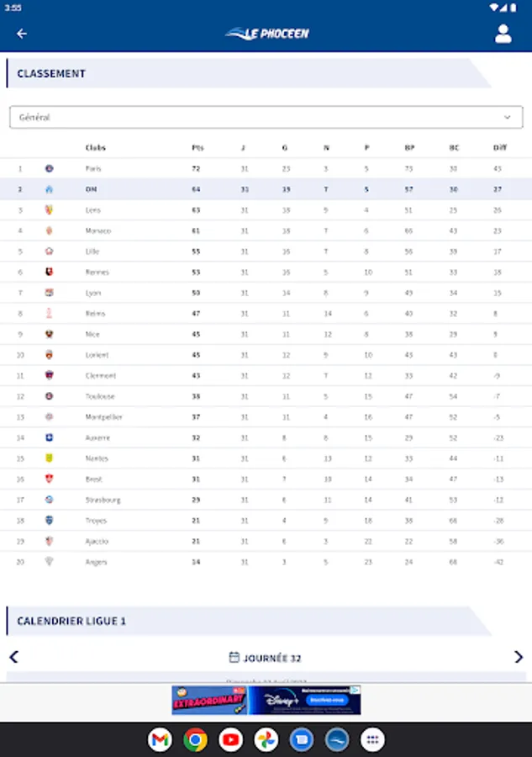Open the Messages app in taskbar
Screen dimensions: 532x757
click(x=302, y=739)
